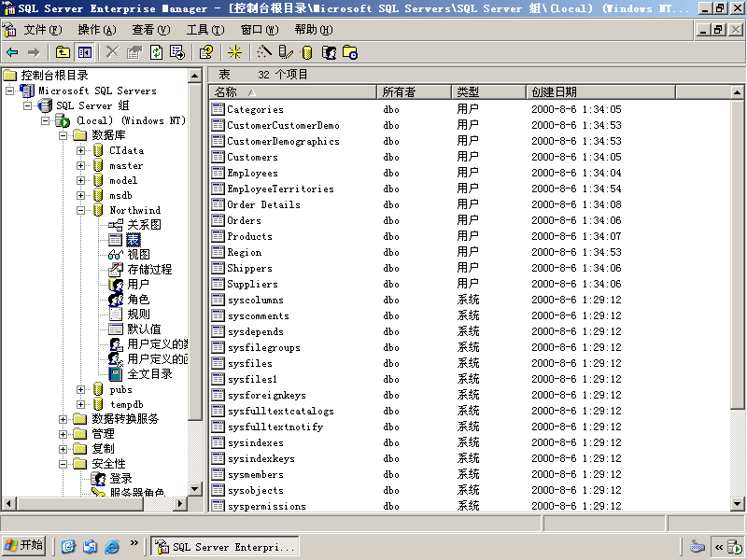Open the 工具(T) menu
Screen dimensions: 747x560
[205, 30]
